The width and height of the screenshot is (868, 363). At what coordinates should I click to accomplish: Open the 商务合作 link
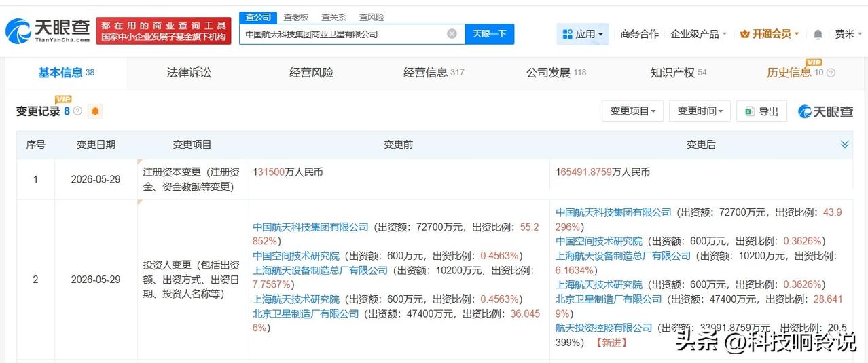click(x=639, y=34)
